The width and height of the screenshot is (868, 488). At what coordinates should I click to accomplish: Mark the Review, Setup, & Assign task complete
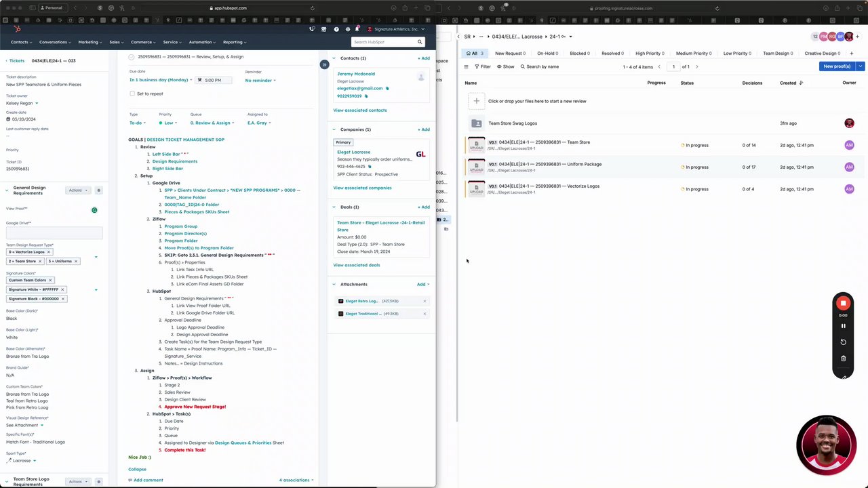pyautogui.click(x=132, y=57)
